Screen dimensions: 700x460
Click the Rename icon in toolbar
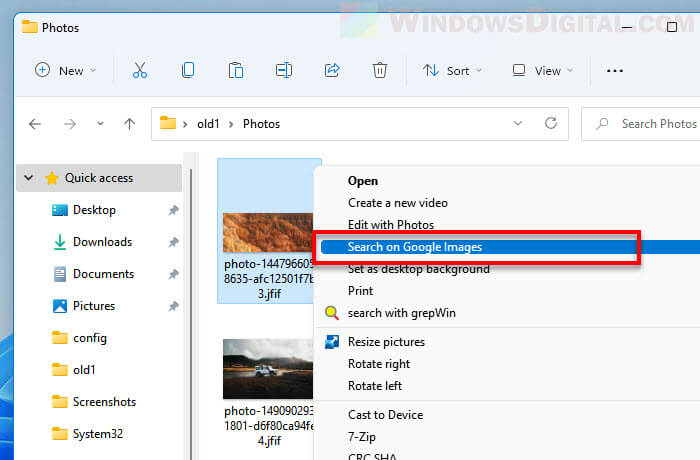click(x=284, y=70)
